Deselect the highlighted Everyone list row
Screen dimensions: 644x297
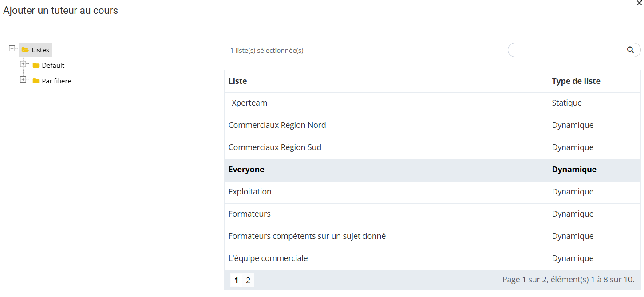(246, 170)
